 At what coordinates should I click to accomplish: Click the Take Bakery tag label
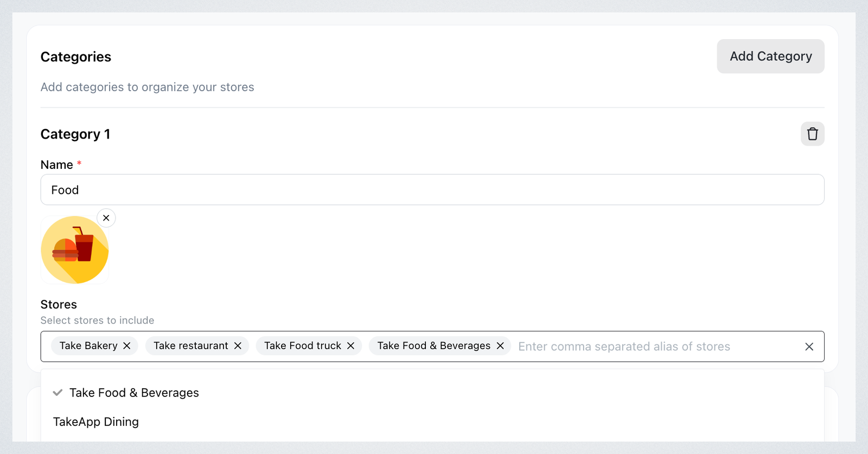[x=88, y=346]
